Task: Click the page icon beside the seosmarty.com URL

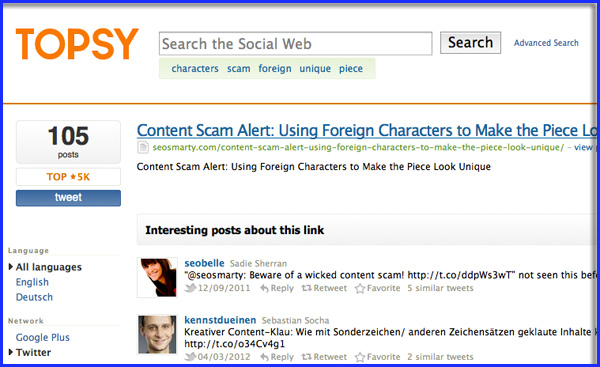Action: point(143,147)
